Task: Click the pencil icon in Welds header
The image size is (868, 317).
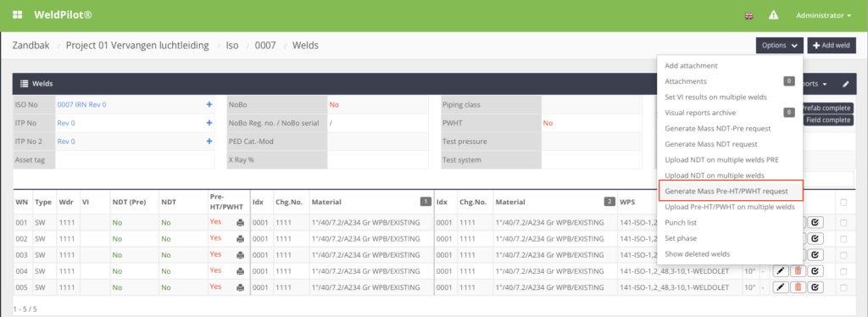Action: click(x=845, y=84)
